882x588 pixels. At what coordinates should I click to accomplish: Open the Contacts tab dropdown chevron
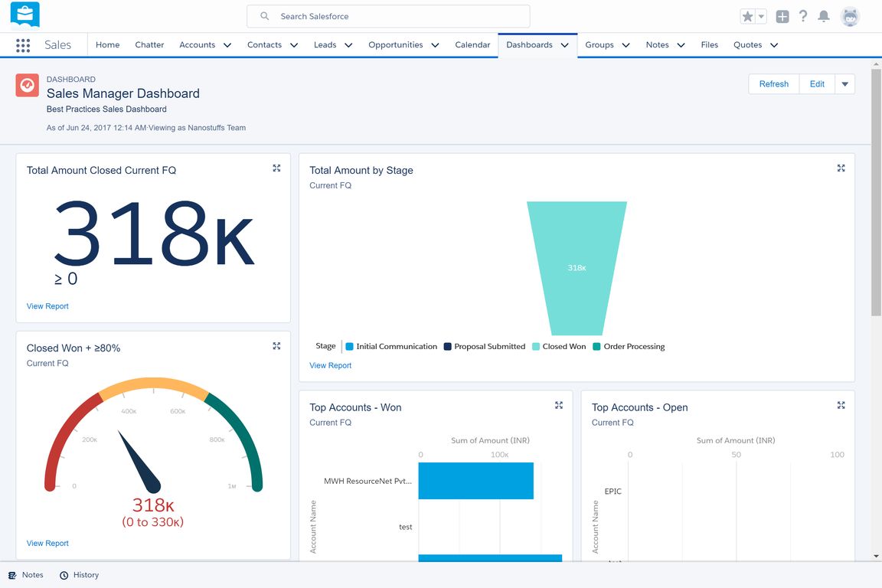coord(294,45)
